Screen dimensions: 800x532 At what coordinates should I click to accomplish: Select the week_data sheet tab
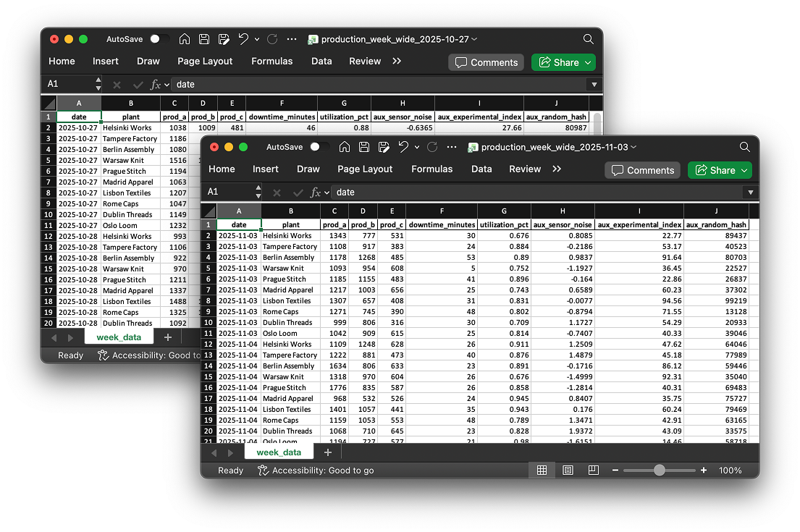279,451
